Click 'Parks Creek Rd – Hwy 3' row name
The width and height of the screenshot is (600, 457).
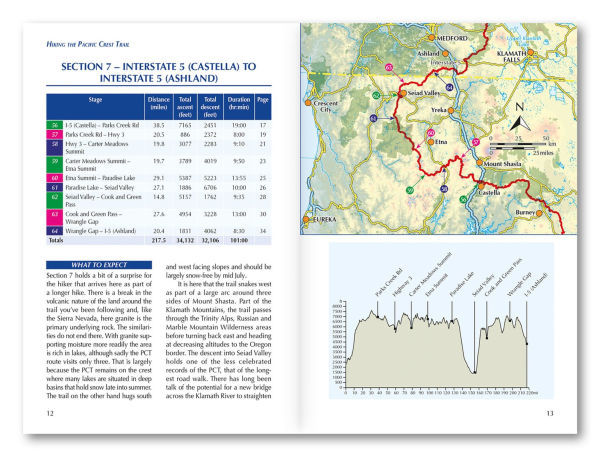95,134
